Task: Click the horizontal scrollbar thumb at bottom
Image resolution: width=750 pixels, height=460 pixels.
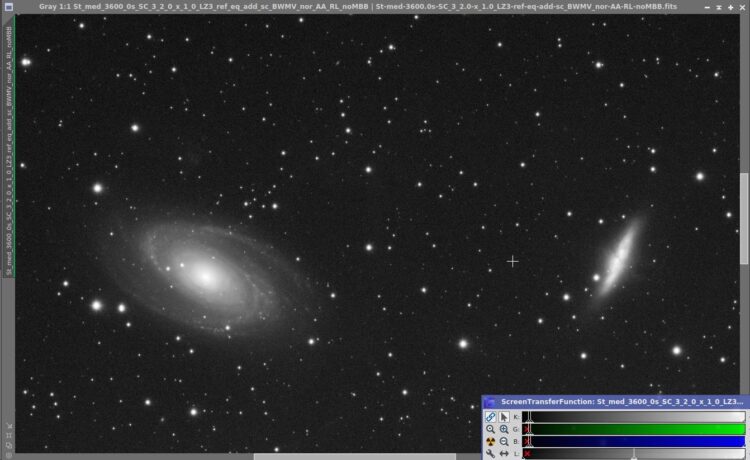Action: (354, 457)
